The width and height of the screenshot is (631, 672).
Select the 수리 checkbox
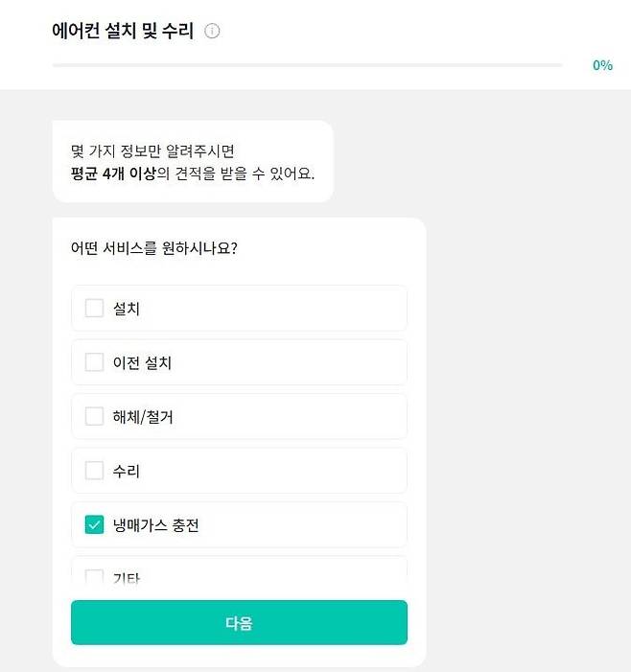(x=94, y=471)
